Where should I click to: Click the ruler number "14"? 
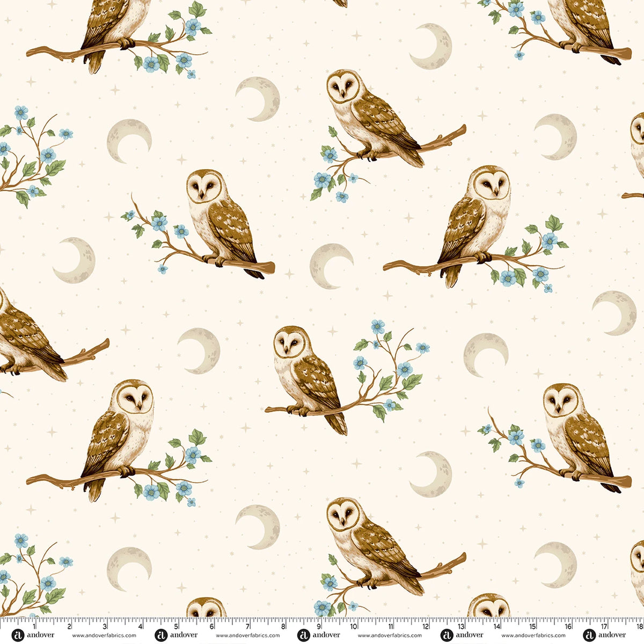(497, 625)
